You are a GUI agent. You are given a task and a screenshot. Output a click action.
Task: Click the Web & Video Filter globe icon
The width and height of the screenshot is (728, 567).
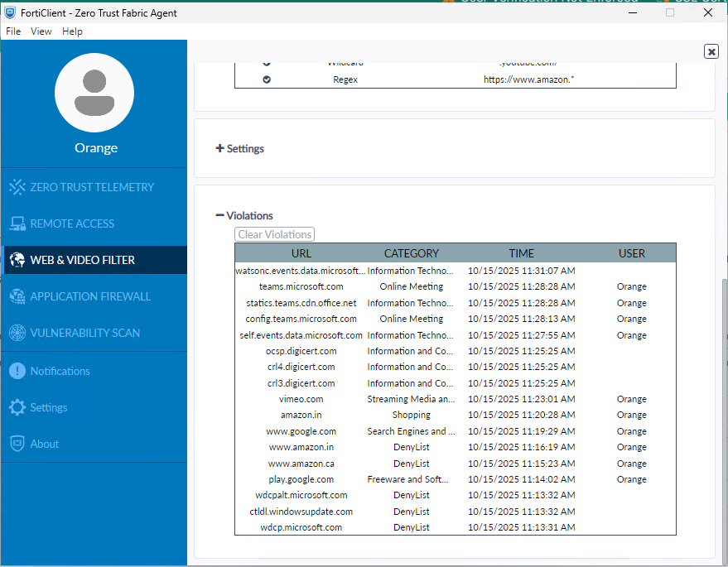click(x=17, y=260)
